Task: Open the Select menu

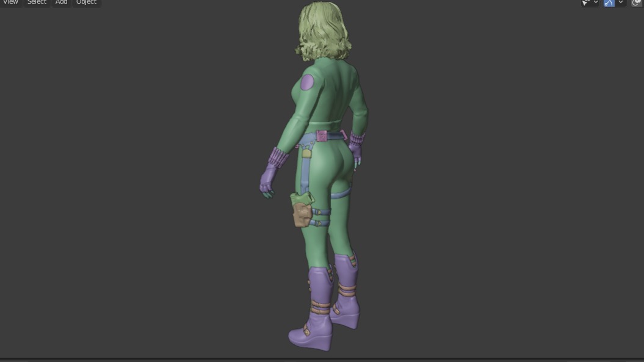Action: coord(37,2)
